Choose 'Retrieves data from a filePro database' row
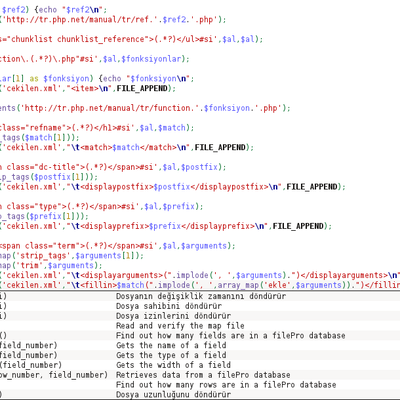400x400 pixels. (x=200, y=375)
